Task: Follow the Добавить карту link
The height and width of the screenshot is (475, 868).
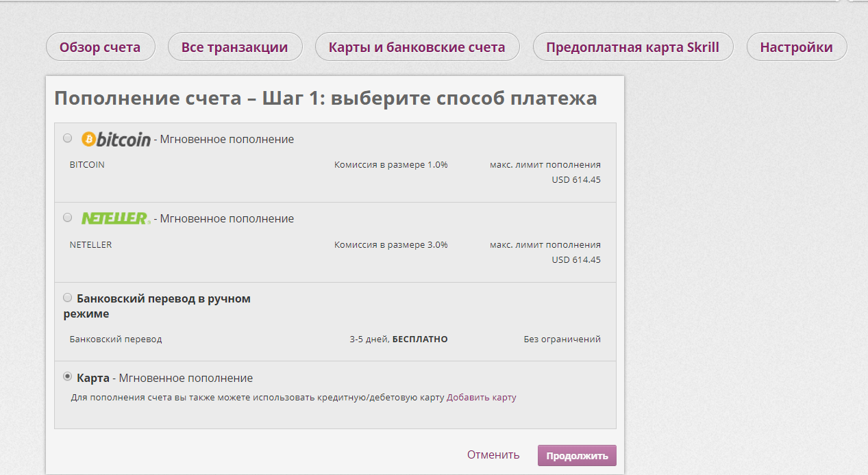Action: click(x=482, y=397)
